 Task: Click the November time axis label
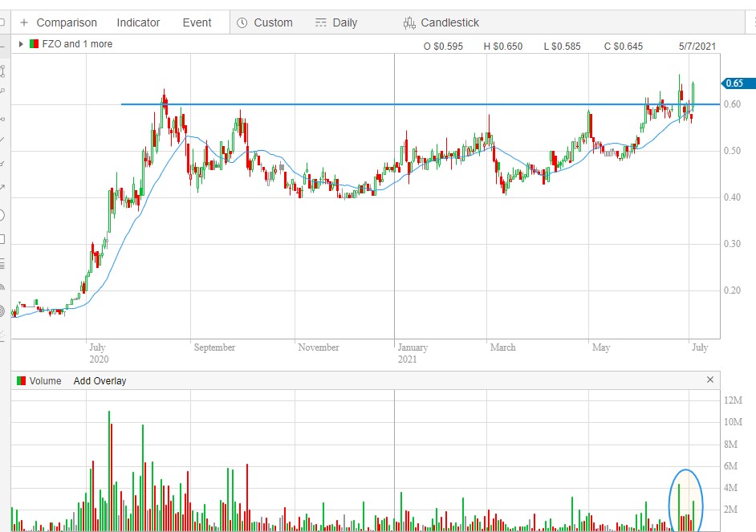point(319,347)
